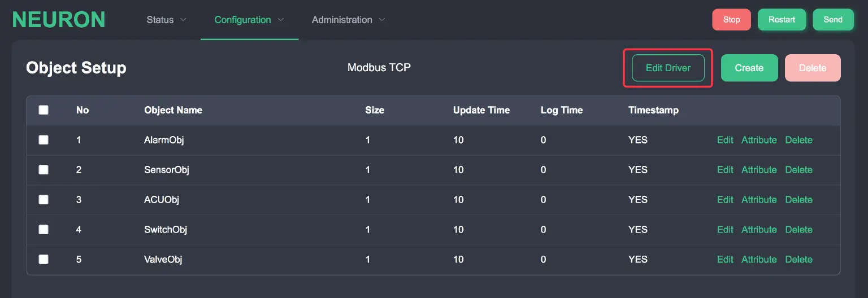The width and height of the screenshot is (868, 298).
Task: Click the NEURON logo
Action: coord(59,20)
